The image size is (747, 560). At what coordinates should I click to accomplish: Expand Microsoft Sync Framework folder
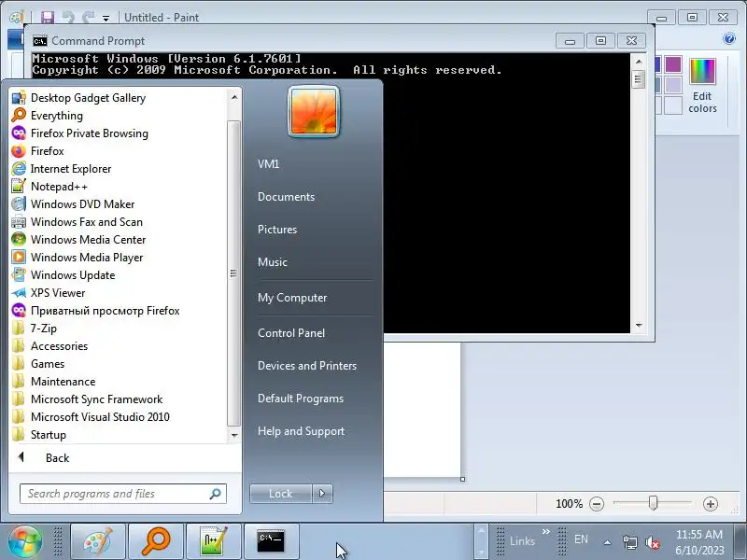coord(87,399)
